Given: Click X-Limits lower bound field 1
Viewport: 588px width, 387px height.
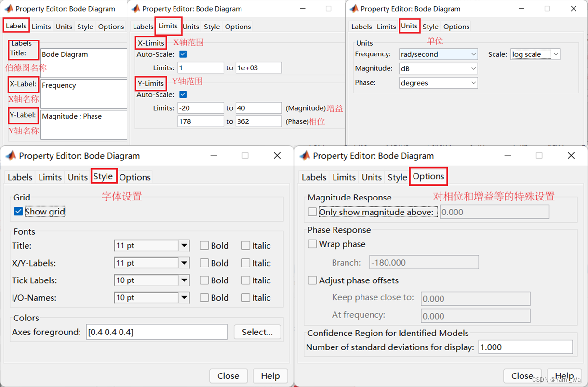Looking at the screenshot, I should tap(201, 68).
